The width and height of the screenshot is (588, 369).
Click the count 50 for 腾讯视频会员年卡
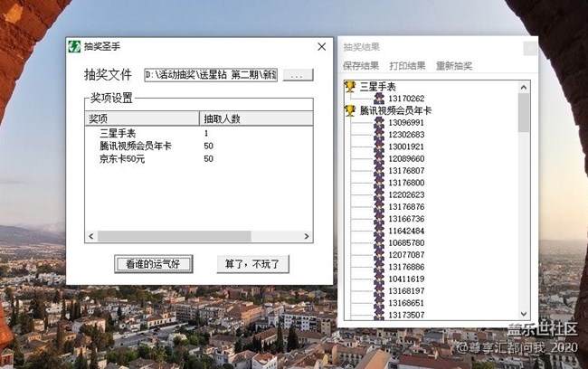pos(208,146)
